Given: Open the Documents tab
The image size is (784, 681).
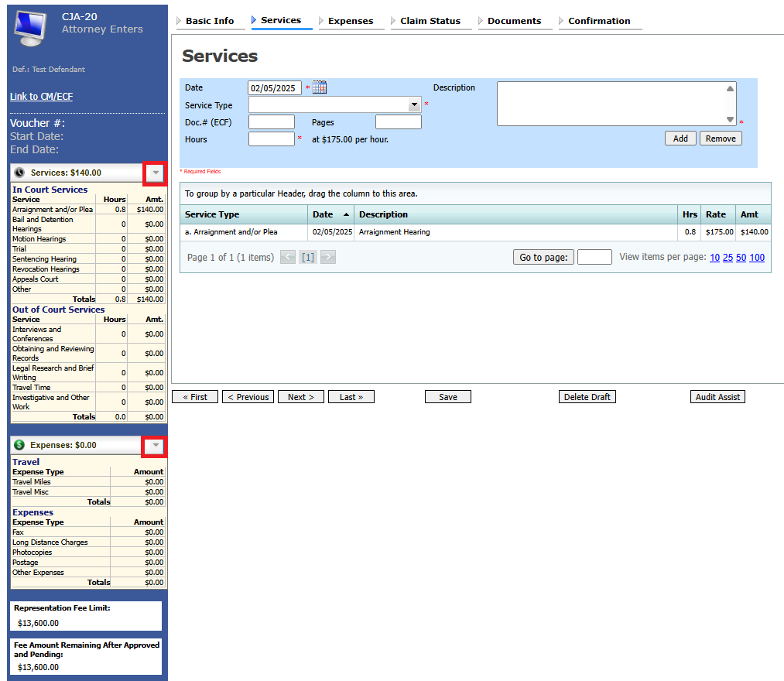Looking at the screenshot, I should pyautogui.click(x=514, y=21).
